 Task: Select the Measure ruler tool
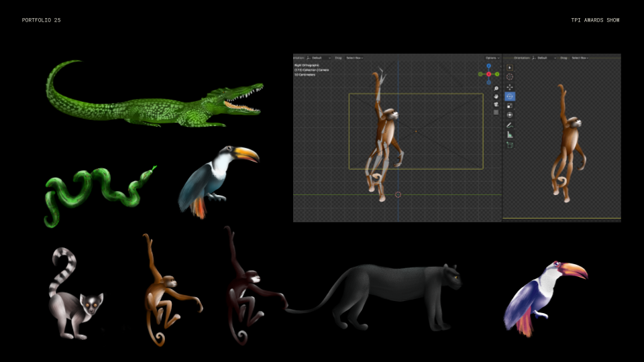click(510, 135)
